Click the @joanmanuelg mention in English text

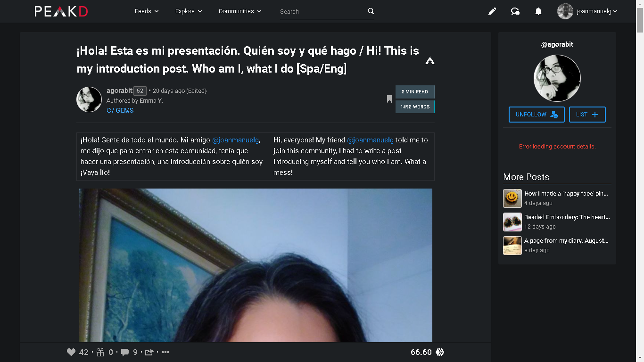coord(370,140)
